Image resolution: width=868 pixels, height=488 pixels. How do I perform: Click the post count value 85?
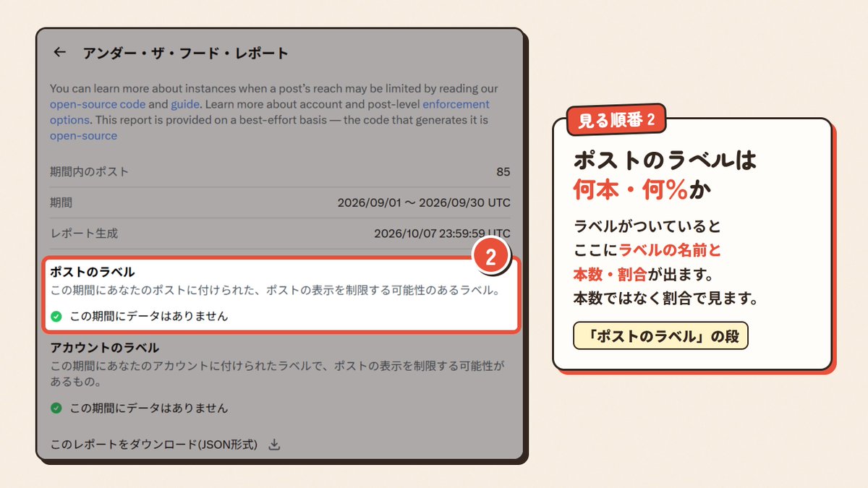coord(503,172)
